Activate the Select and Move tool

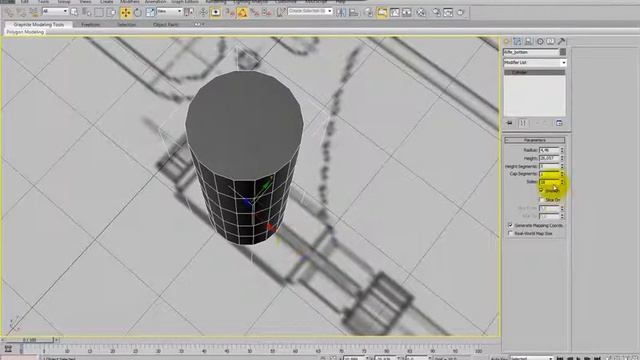126,13
